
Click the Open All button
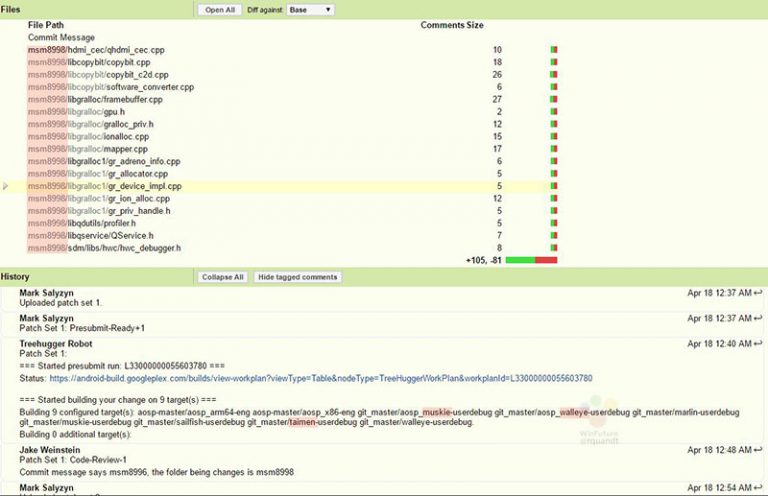pos(220,9)
